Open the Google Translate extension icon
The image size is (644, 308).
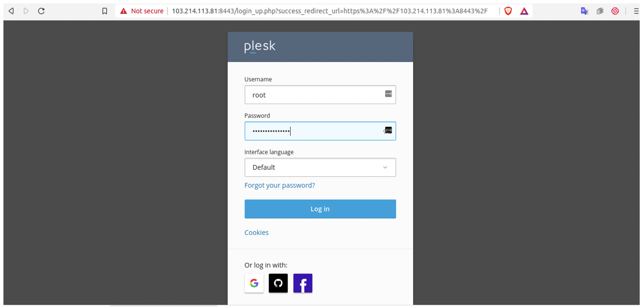click(x=584, y=11)
